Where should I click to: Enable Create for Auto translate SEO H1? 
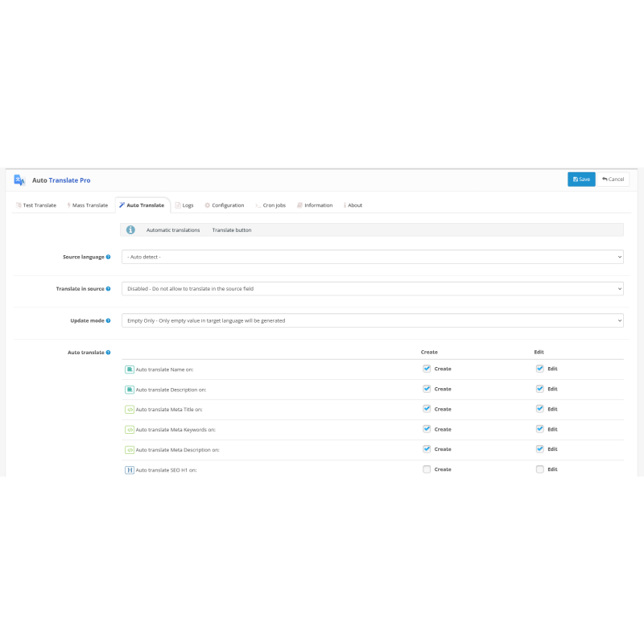(427, 469)
